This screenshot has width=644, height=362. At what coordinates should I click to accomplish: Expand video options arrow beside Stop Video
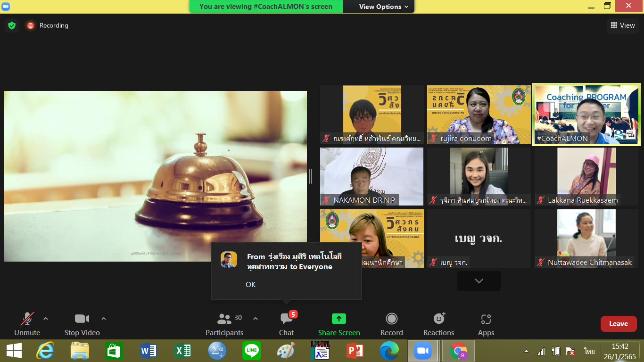104,319
